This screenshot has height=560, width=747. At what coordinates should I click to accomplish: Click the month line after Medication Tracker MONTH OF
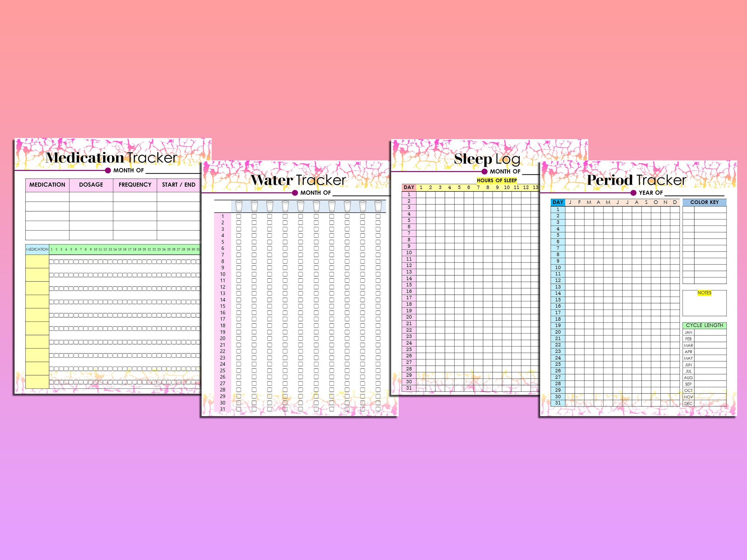pos(173,173)
